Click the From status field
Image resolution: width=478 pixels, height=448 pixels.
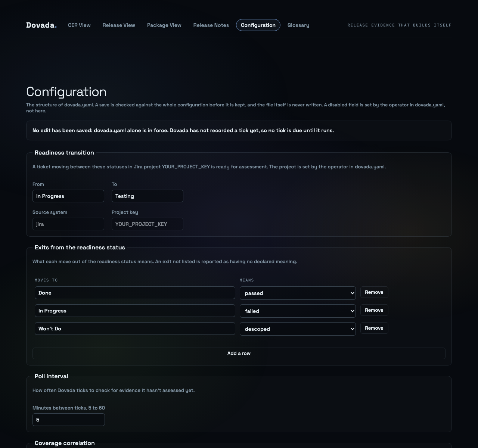click(x=68, y=196)
